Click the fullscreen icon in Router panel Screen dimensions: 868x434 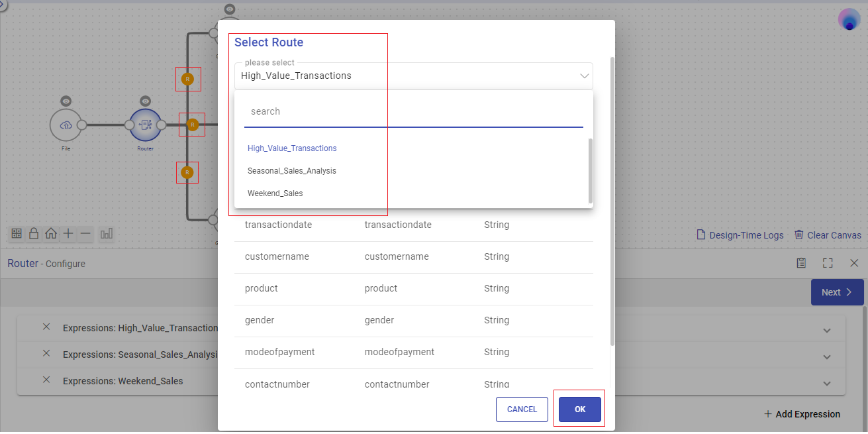click(x=828, y=263)
